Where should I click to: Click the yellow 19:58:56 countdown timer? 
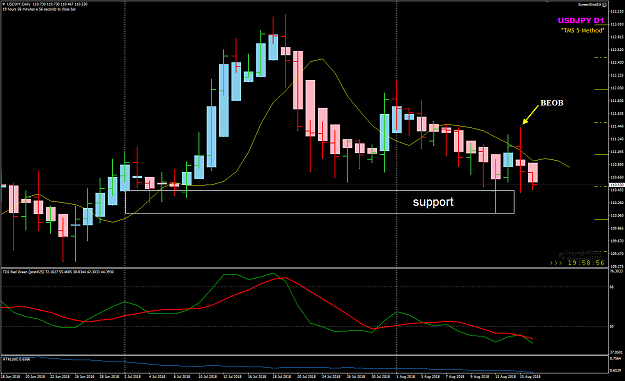[586, 263]
